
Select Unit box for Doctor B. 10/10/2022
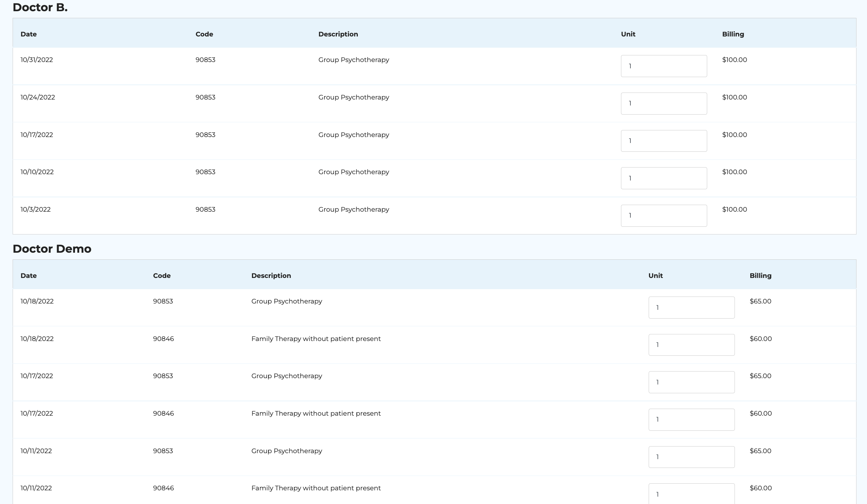point(663,178)
